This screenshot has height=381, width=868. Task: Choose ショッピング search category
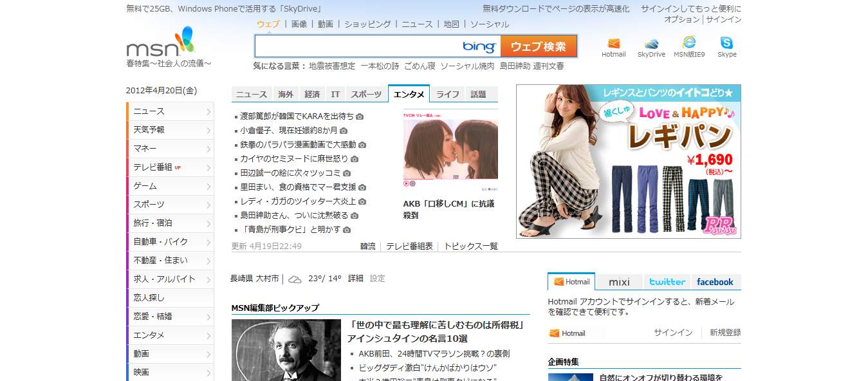(367, 24)
